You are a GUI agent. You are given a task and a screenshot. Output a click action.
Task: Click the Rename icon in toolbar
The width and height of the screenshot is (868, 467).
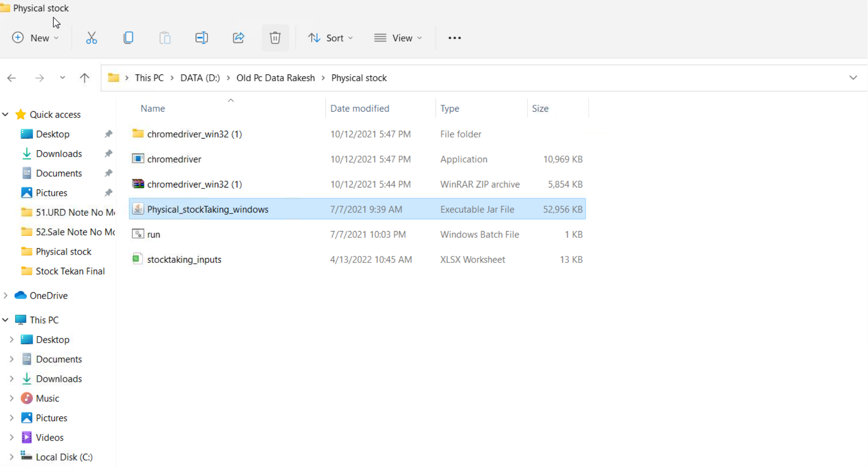coord(202,38)
